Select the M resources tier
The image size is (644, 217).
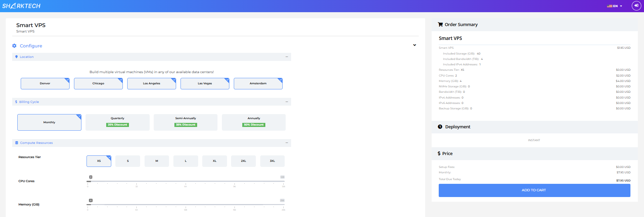pos(157,161)
